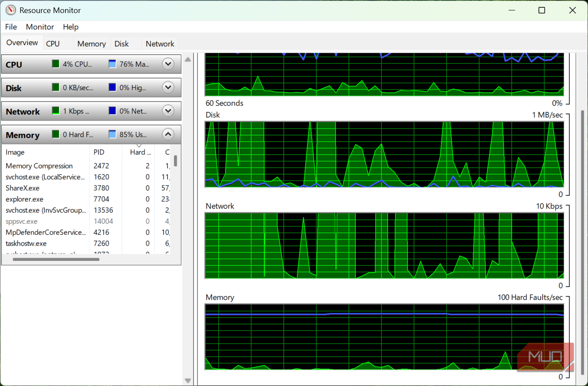Sort by the PID column header
Screen dimensions: 588x386
(x=105, y=152)
